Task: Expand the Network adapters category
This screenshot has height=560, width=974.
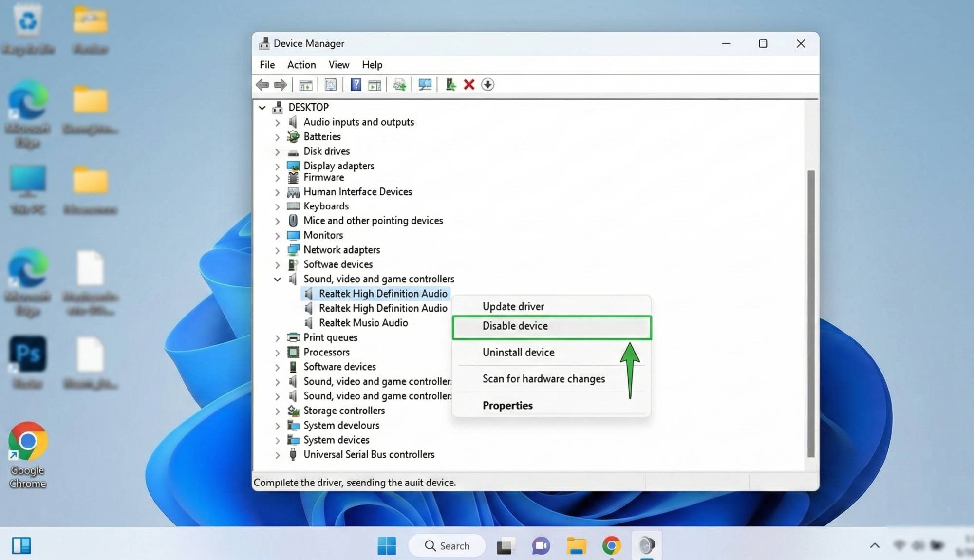Action: [277, 250]
